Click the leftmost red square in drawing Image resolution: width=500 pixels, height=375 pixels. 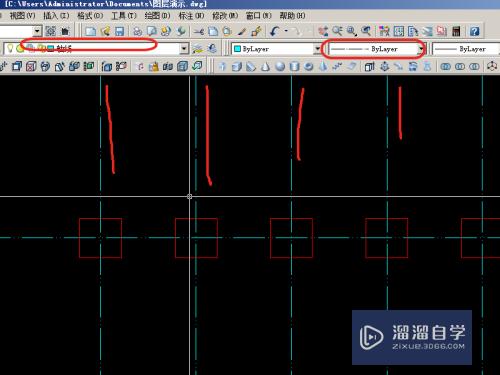[100, 238]
